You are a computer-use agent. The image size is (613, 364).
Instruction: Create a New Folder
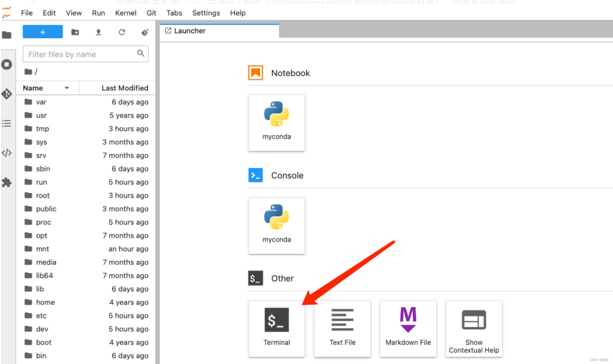click(75, 32)
